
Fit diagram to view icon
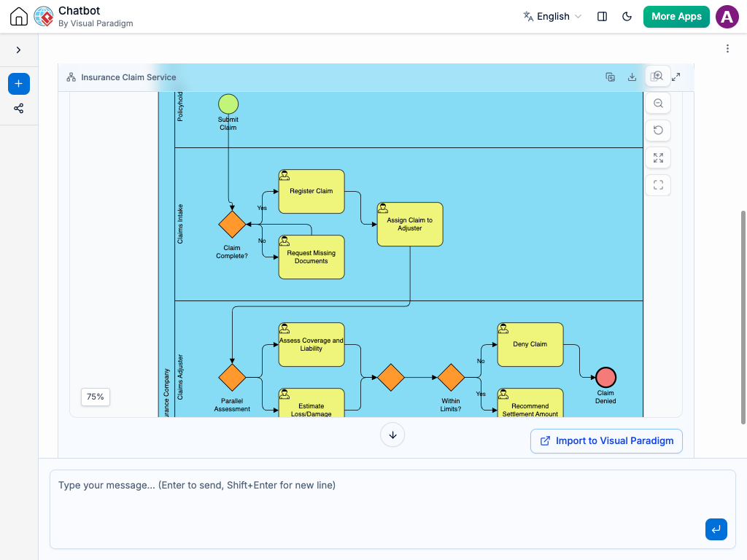pyautogui.click(x=658, y=158)
